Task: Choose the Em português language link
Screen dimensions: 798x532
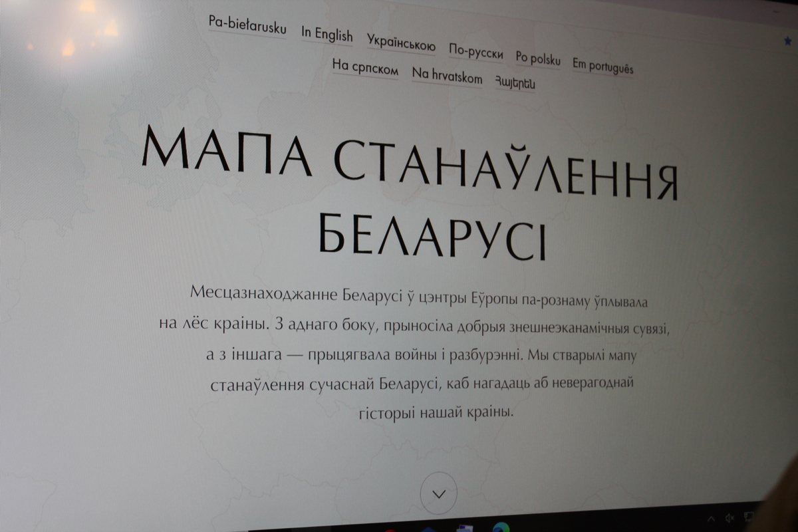Action: click(602, 67)
